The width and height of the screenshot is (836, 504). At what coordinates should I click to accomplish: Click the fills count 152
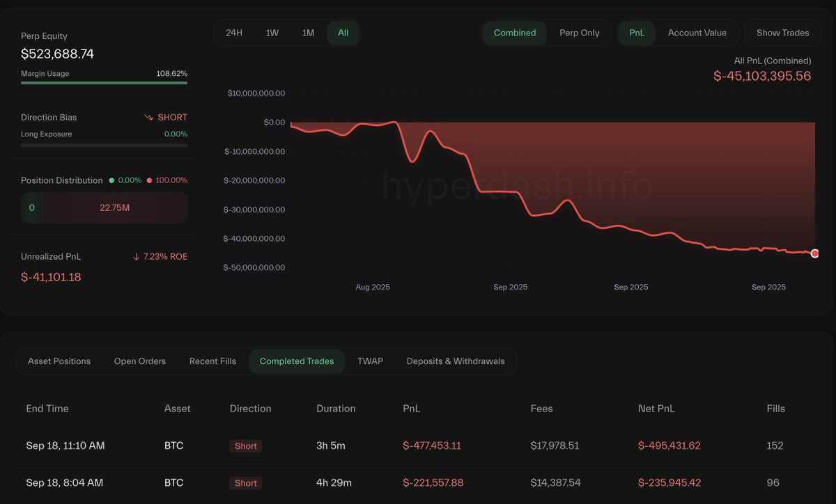pos(775,446)
